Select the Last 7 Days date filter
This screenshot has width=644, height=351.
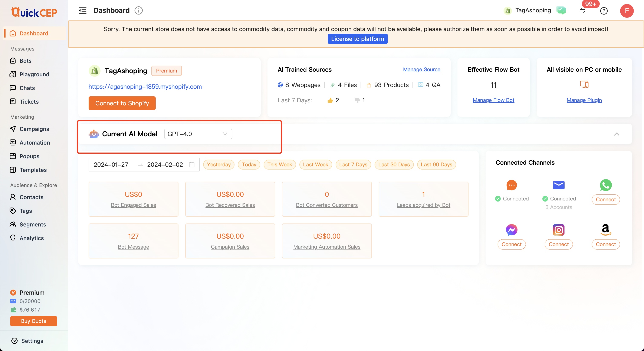tap(353, 164)
